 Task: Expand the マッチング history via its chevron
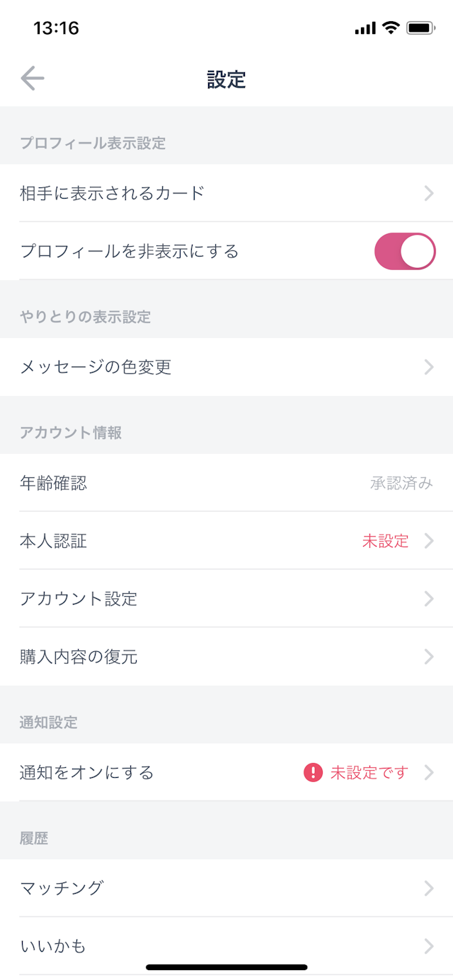point(430,888)
